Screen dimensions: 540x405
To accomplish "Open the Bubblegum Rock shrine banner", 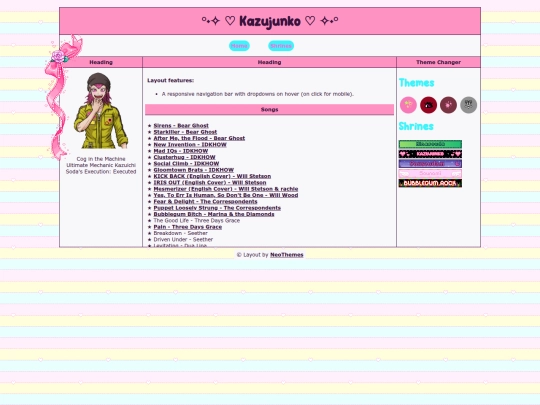I will pos(430,183).
